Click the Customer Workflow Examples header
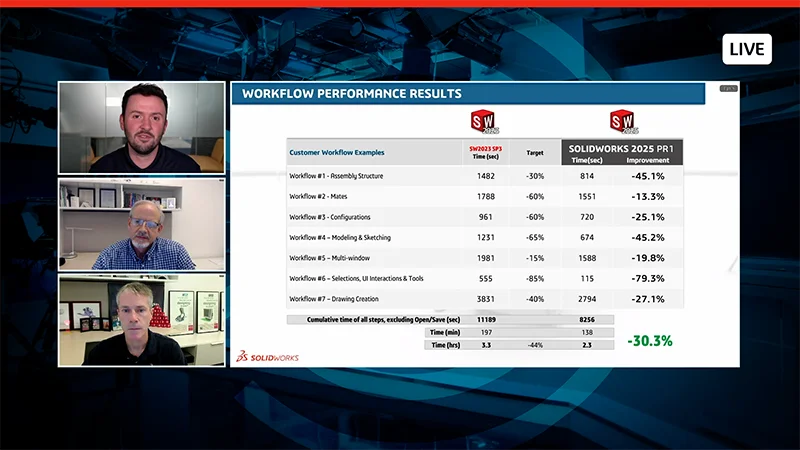The image size is (800, 450). click(336, 153)
